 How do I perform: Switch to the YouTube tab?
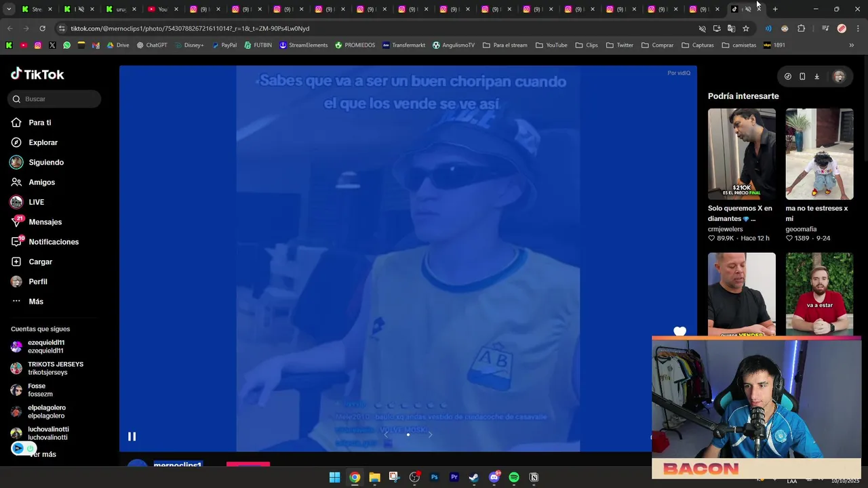163,9
